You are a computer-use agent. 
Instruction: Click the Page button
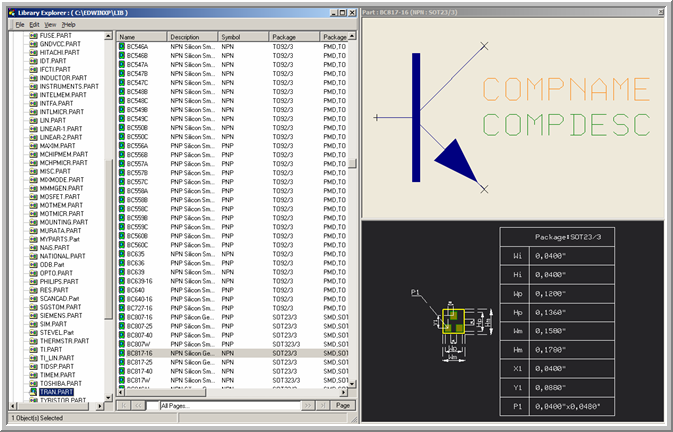[343, 405]
